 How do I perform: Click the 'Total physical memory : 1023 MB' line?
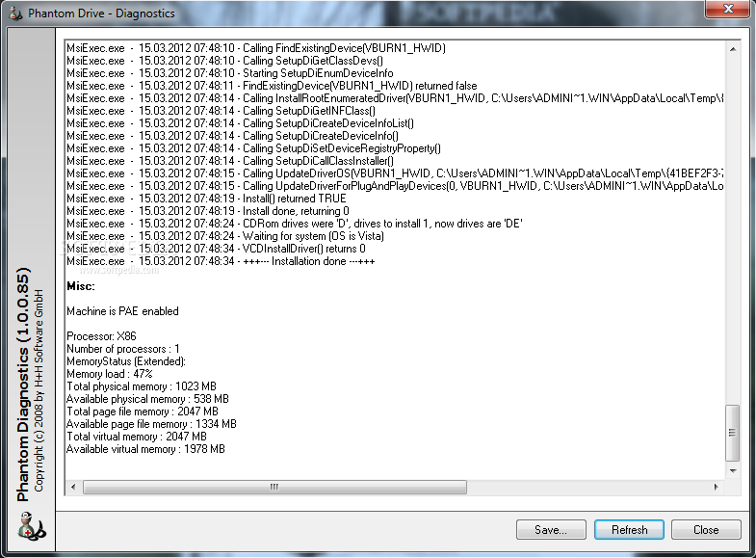(x=142, y=386)
